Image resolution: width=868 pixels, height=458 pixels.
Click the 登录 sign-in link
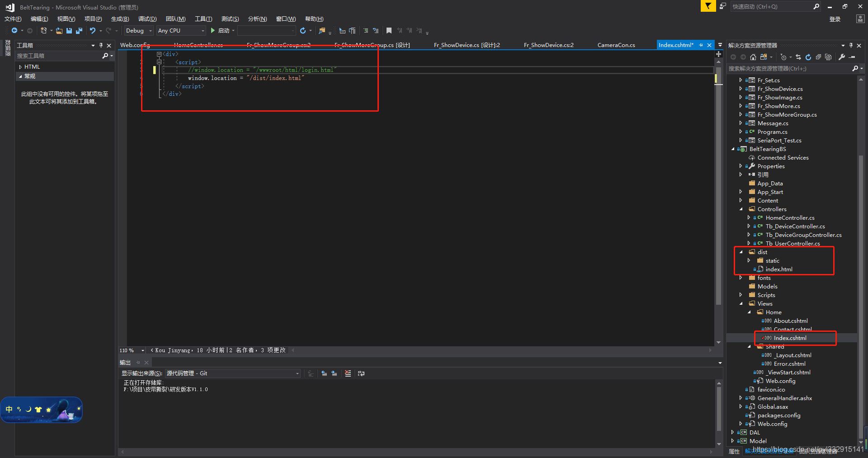835,19
